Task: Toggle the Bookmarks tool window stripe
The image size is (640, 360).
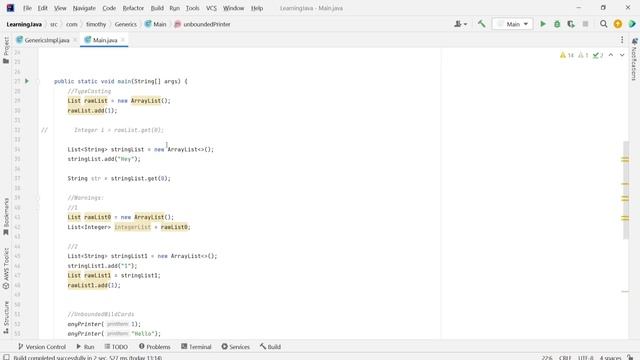Action: (6, 217)
